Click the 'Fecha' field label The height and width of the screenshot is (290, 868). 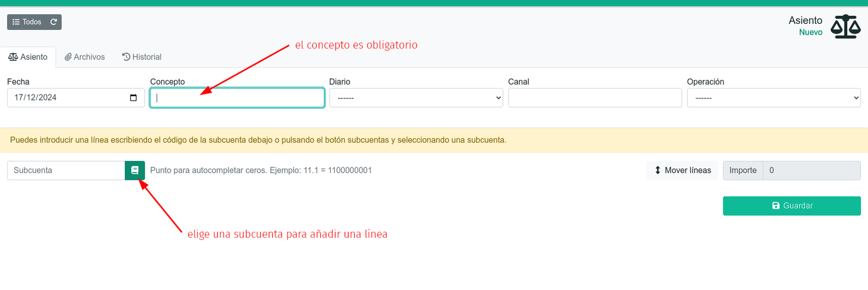18,82
